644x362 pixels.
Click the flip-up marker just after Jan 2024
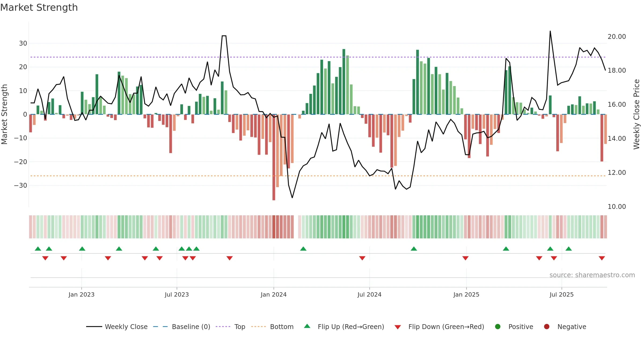pos(303,249)
